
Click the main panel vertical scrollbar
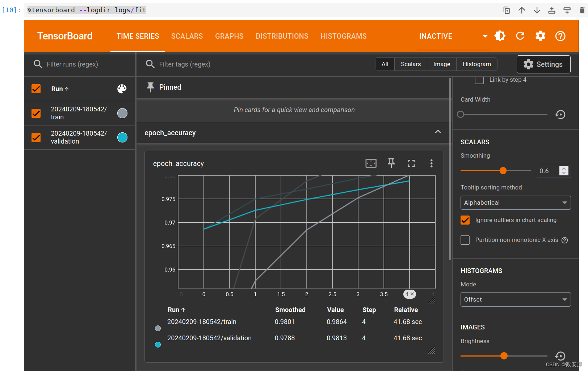[450, 169]
